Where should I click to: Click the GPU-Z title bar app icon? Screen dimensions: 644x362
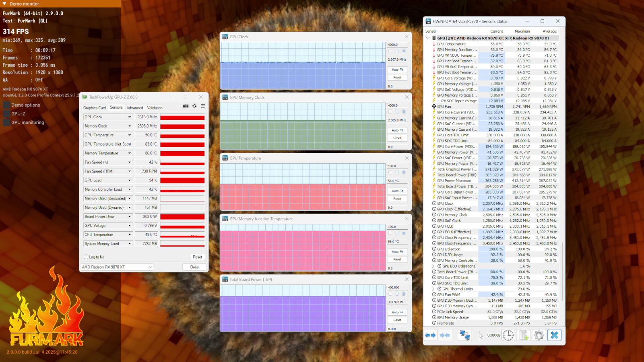(85, 97)
